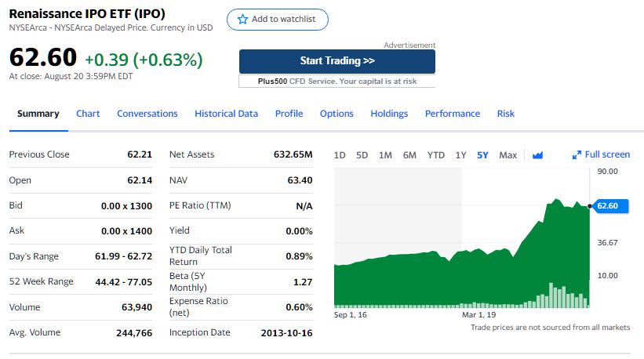Select the 5Y chart range

(x=482, y=155)
